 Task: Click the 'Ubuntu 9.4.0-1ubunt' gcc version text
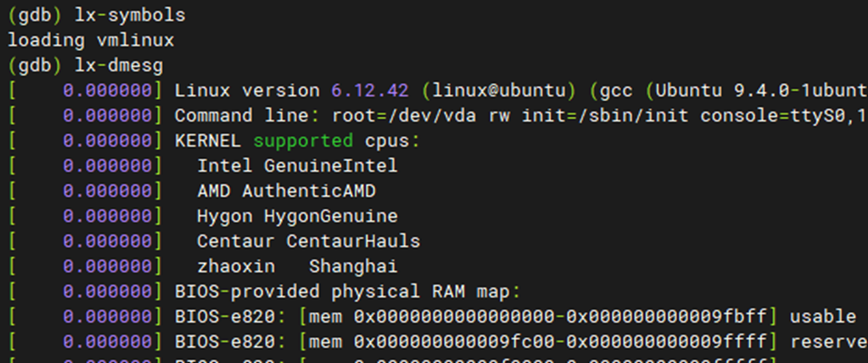pos(762,91)
